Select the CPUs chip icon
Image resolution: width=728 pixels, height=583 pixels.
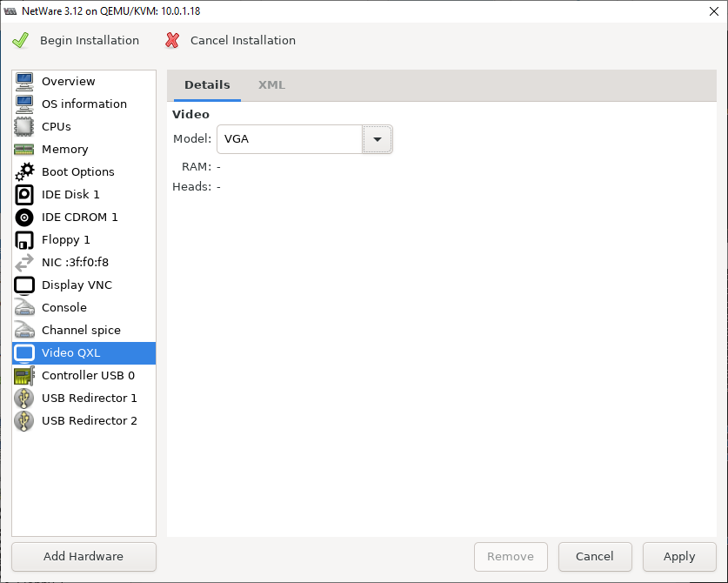point(24,127)
